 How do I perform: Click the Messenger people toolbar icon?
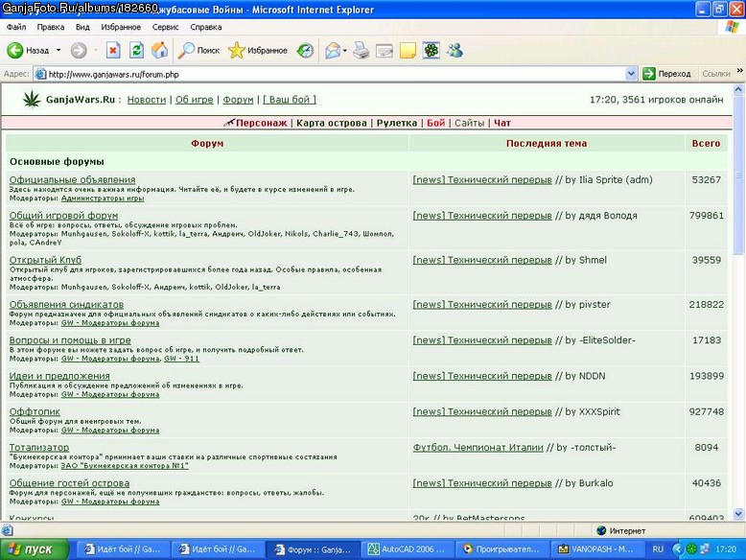(455, 50)
